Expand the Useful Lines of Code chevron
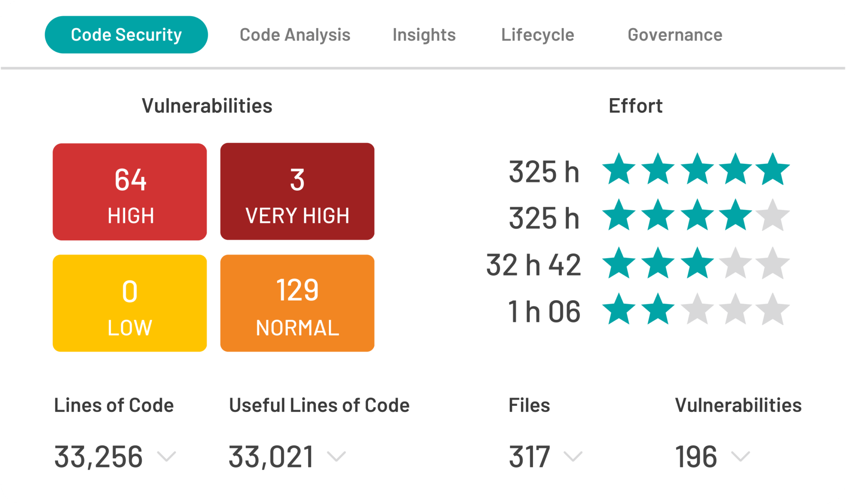 click(336, 457)
